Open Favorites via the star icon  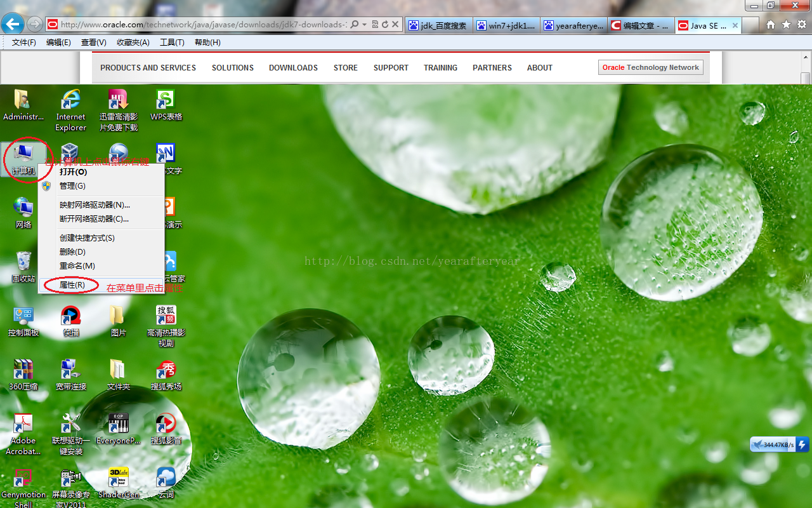tap(786, 25)
